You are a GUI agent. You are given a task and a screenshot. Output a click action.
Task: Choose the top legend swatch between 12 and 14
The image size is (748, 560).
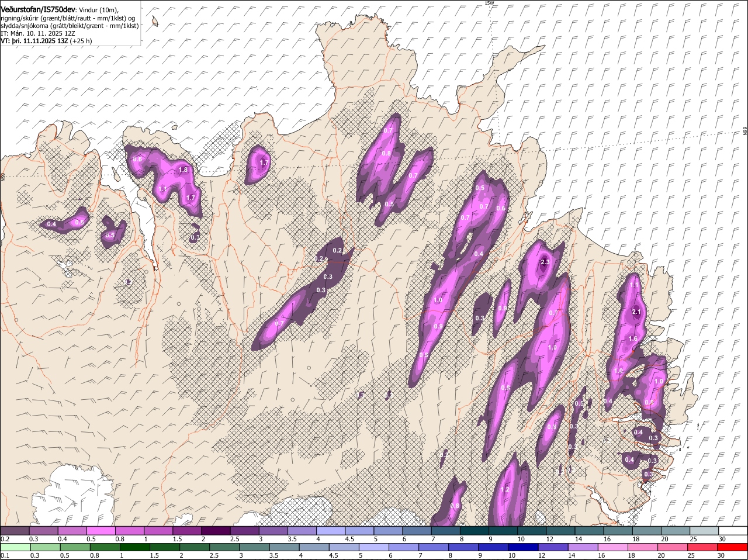click(x=560, y=530)
